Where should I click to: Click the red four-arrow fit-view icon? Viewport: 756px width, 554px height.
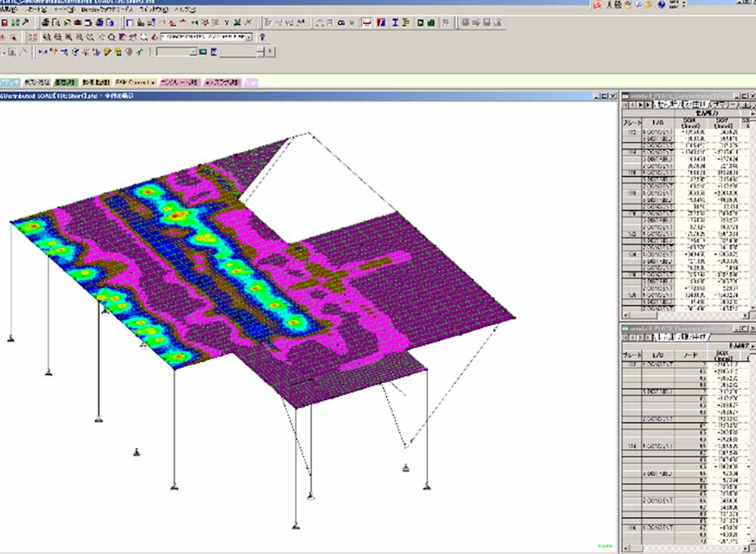click(x=33, y=37)
